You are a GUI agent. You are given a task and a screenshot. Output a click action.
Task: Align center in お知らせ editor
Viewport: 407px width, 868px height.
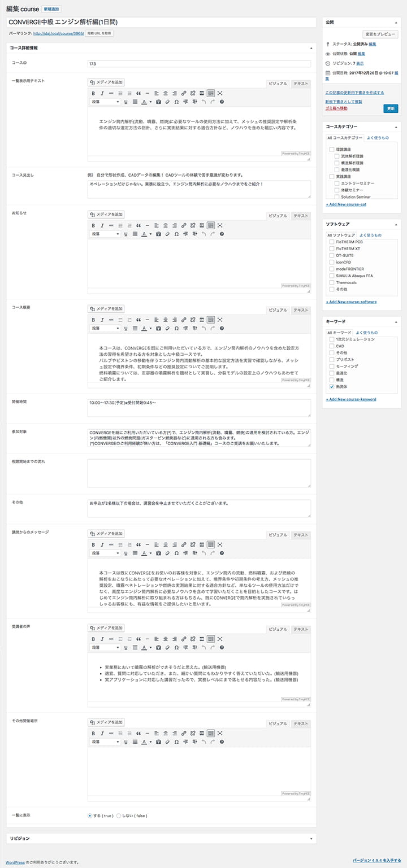(x=166, y=225)
